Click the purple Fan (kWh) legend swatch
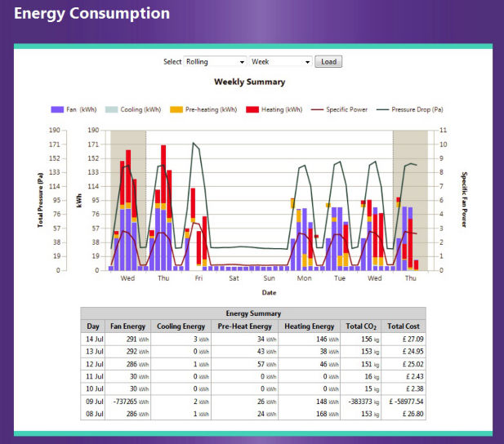504x444 pixels. 57,109
